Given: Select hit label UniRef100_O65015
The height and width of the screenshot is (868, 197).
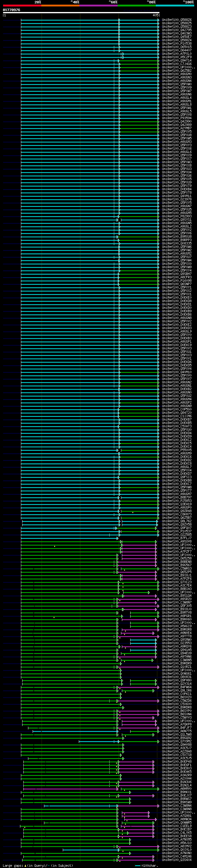Looking at the screenshot, I should (x=177, y=47).
